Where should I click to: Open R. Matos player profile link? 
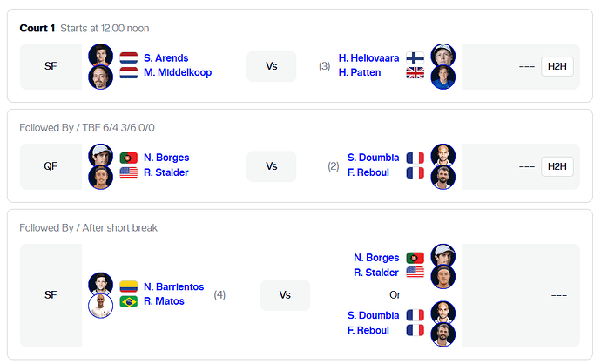pos(164,301)
